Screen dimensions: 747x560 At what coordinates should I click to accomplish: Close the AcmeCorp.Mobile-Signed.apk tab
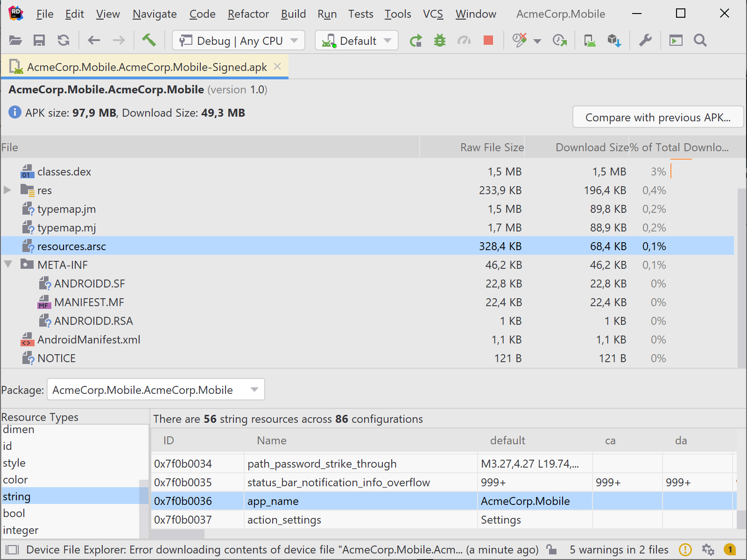[277, 66]
